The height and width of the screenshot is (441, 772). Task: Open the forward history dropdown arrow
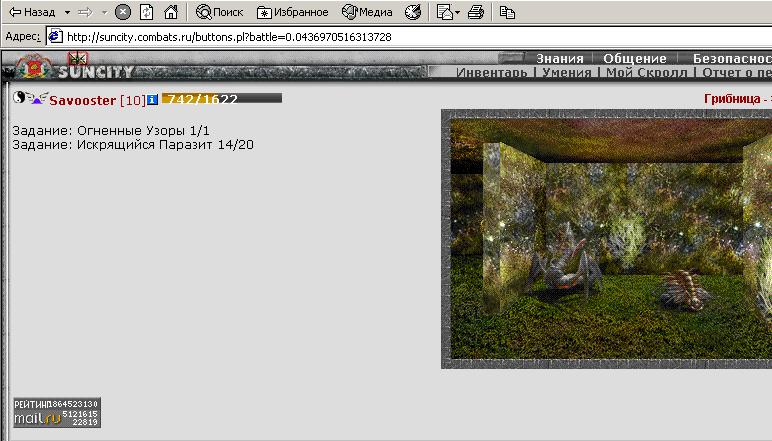coord(104,12)
